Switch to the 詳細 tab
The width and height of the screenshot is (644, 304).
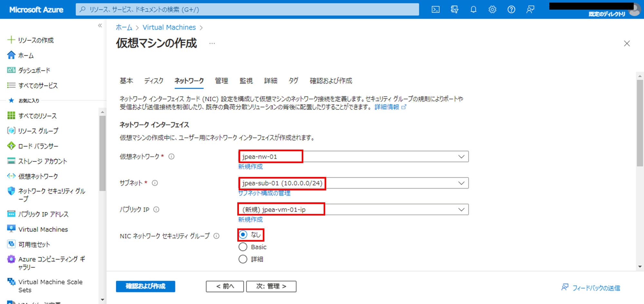[x=270, y=81]
